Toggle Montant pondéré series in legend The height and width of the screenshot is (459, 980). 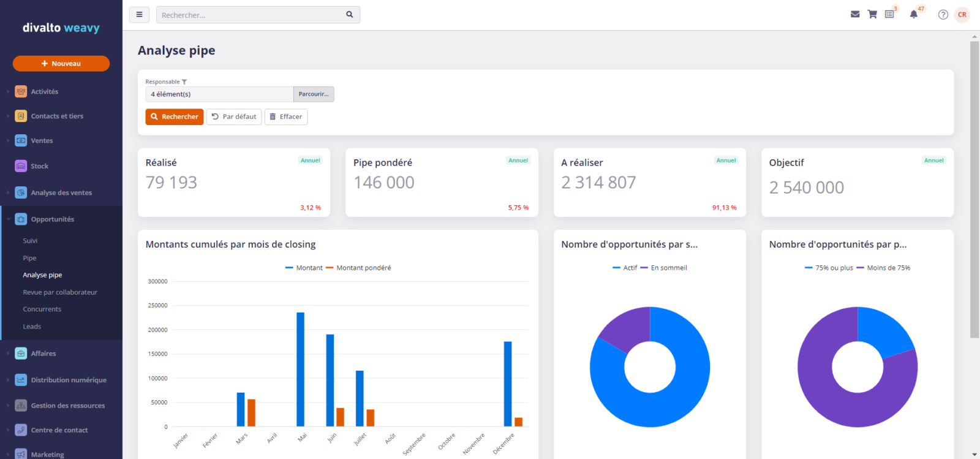[358, 268]
